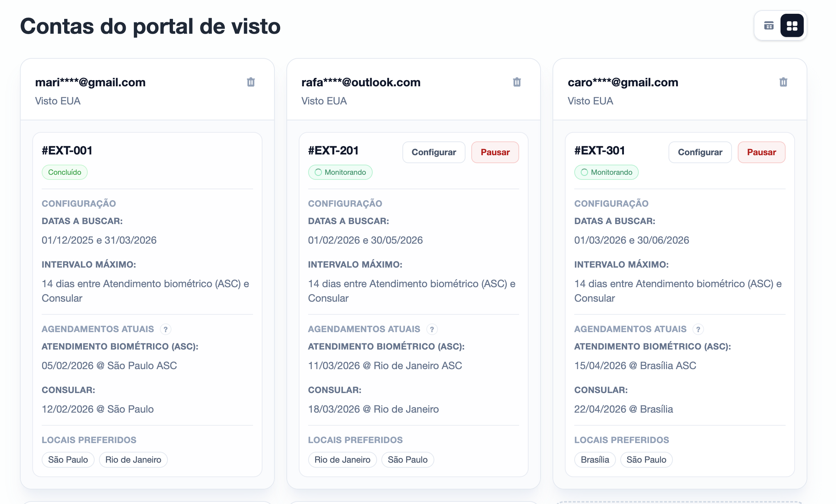Switch to grid view layout
The image size is (836, 504).
(x=792, y=25)
